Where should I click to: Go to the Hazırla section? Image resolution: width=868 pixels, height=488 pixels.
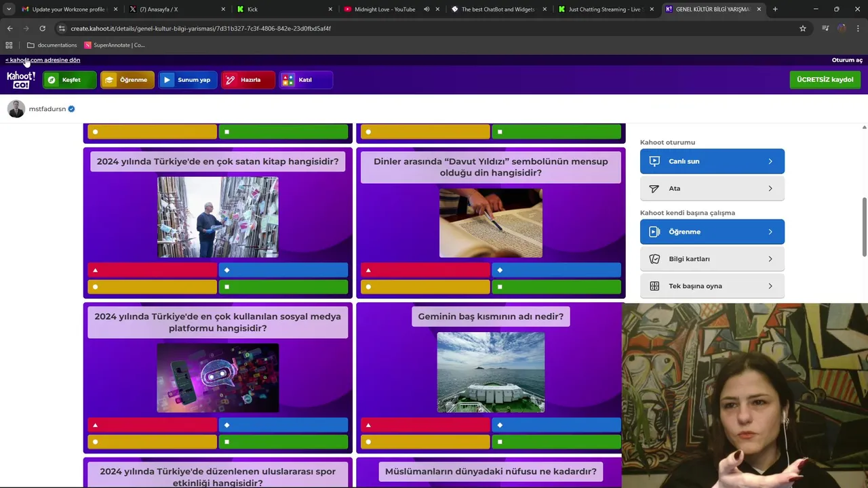(248, 80)
